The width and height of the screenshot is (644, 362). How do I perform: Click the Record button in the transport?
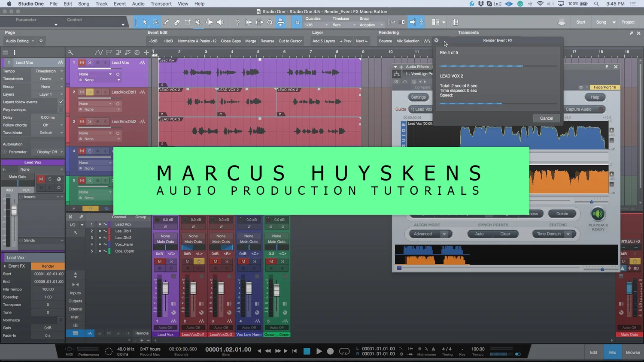[330, 351]
